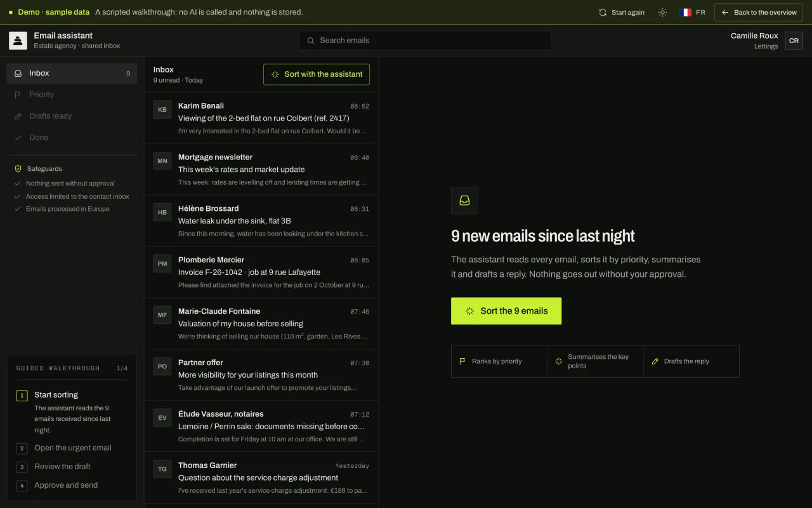This screenshot has width=812, height=508.
Task: Click the Start again refresh icon
Action: coord(603,12)
